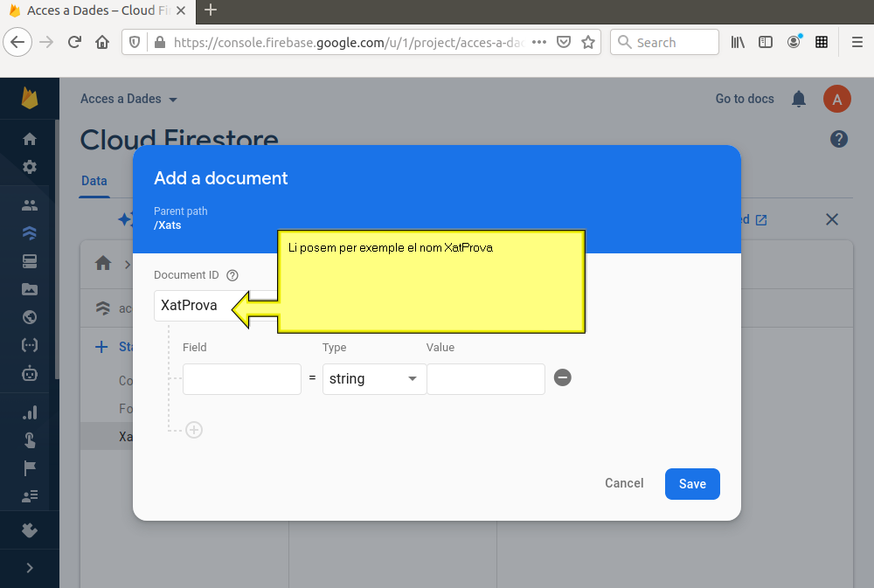Open Go to docs link
This screenshot has width=874, height=588.
(x=745, y=99)
